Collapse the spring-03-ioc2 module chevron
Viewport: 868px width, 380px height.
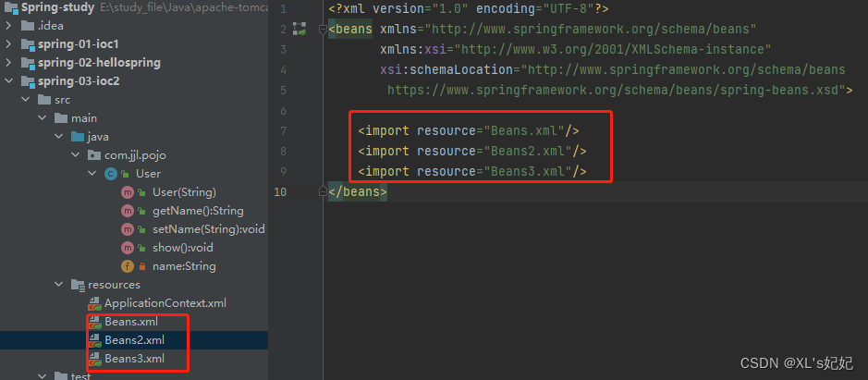8,80
